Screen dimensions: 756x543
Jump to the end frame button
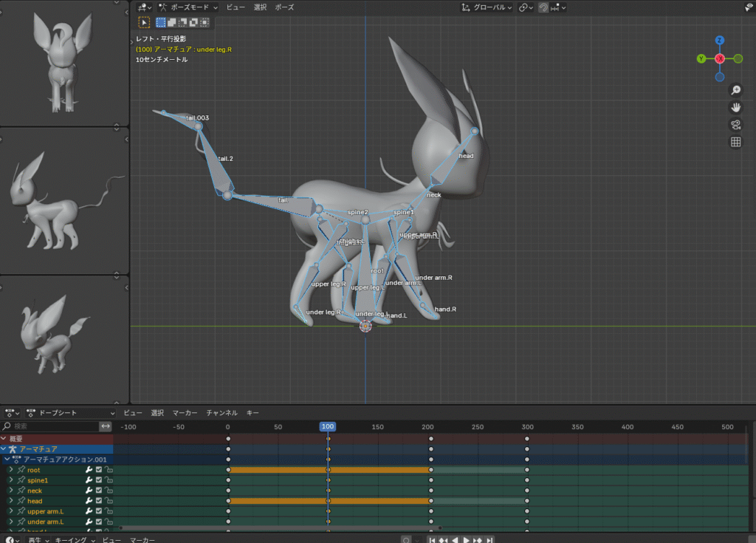[x=491, y=540]
